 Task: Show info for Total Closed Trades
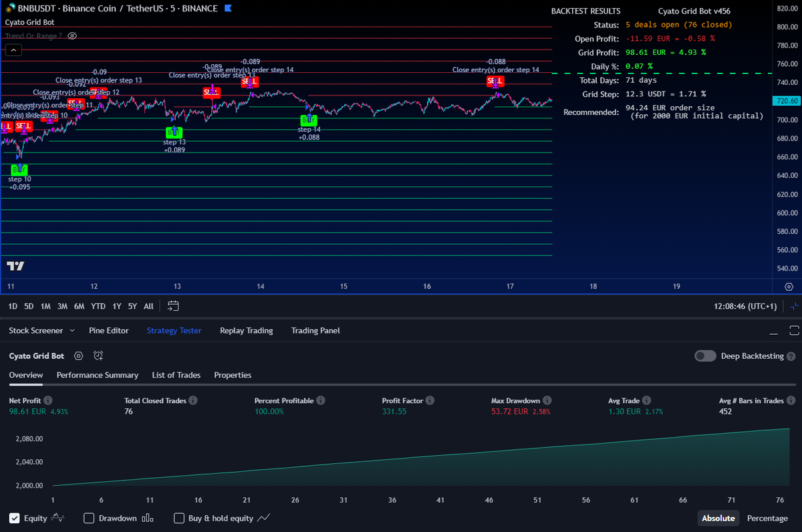[192, 400]
